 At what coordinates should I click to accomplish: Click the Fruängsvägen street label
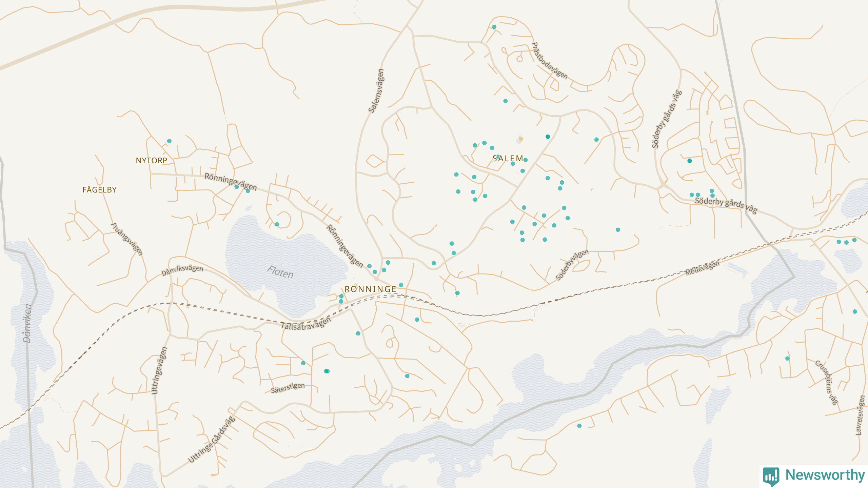(127, 239)
